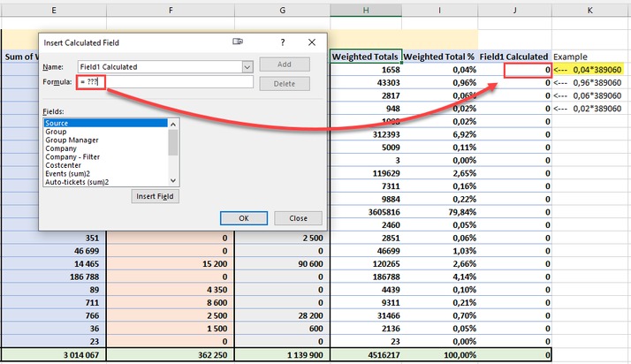Click cell with value 90 600
This screenshot has width=631, height=364.
[283, 264]
